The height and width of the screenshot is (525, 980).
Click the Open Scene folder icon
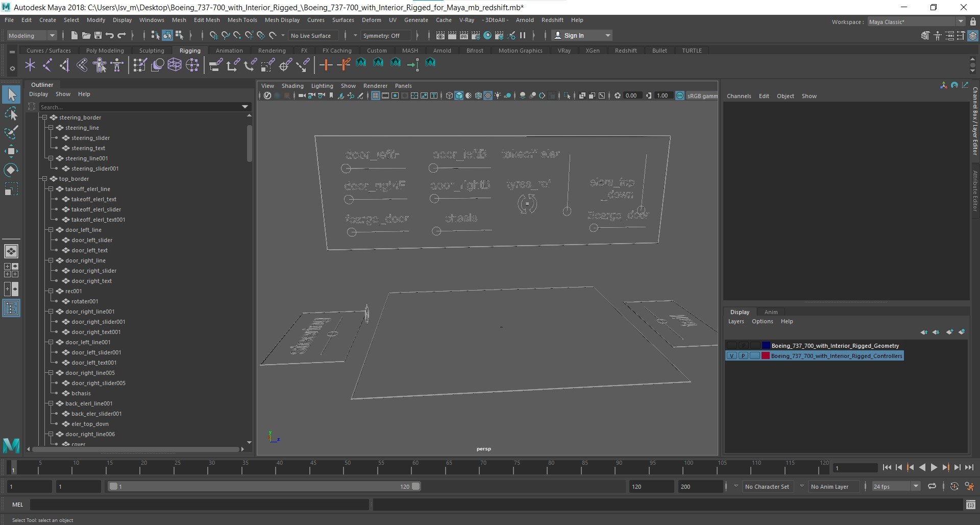point(86,35)
